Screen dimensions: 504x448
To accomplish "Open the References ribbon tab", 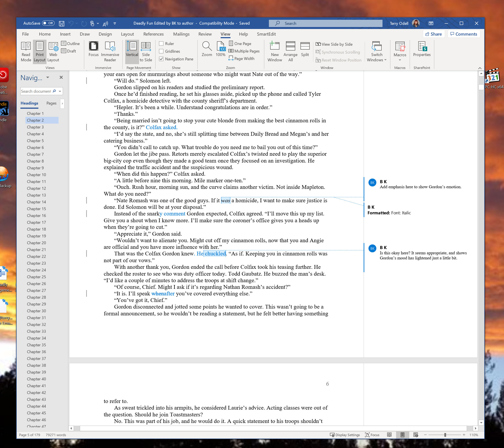I will click(153, 34).
